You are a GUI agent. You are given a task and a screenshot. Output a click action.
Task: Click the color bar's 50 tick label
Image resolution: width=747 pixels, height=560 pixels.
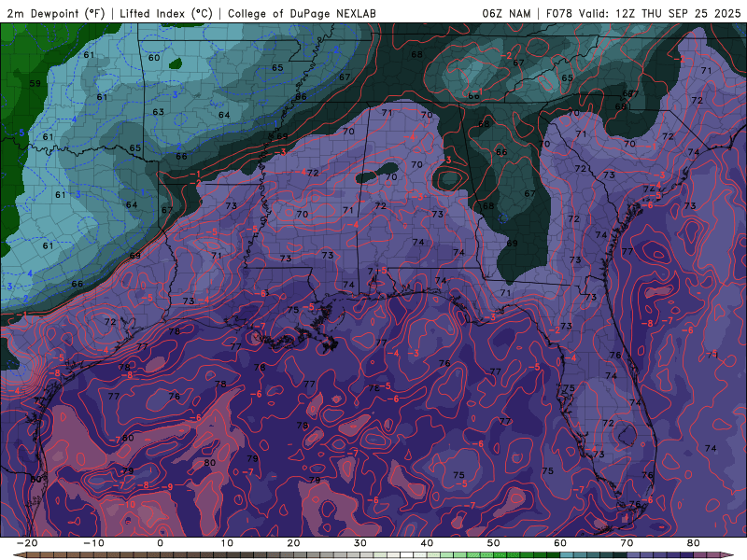tap(494, 543)
